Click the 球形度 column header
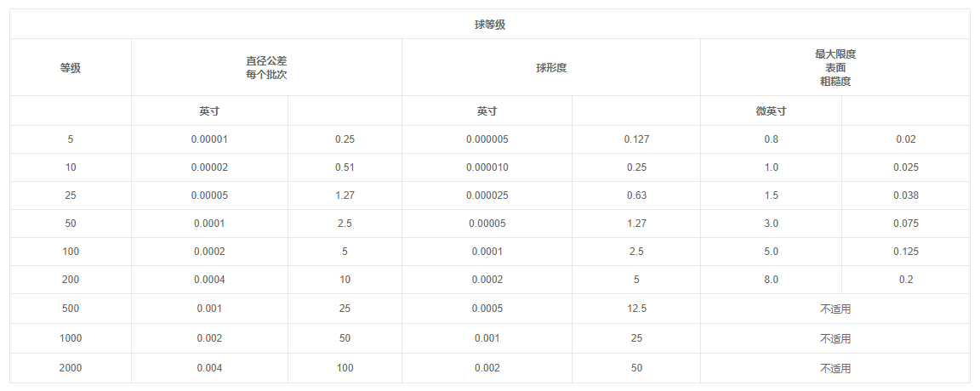 [551, 68]
